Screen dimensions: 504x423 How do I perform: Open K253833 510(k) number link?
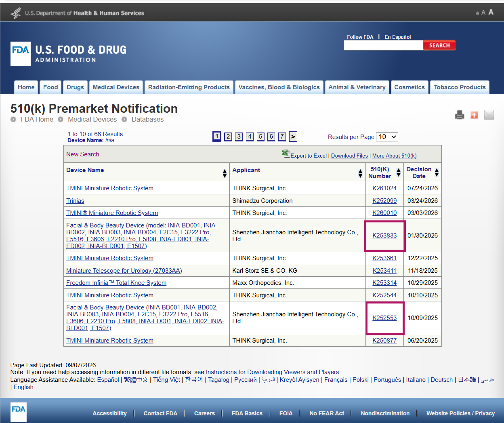tap(384, 236)
